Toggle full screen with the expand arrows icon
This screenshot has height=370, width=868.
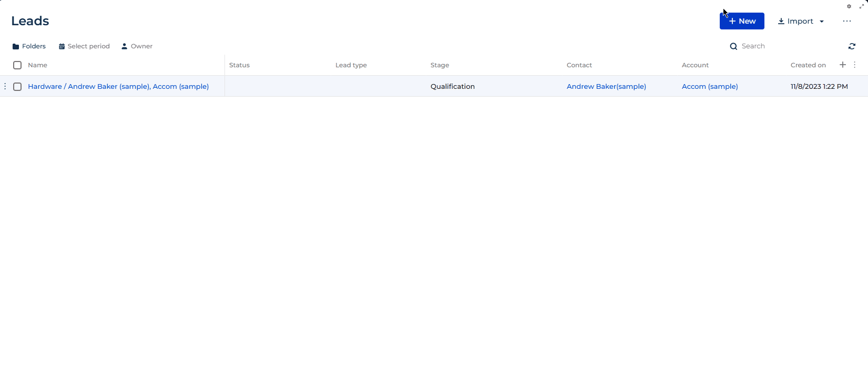click(x=862, y=6)
